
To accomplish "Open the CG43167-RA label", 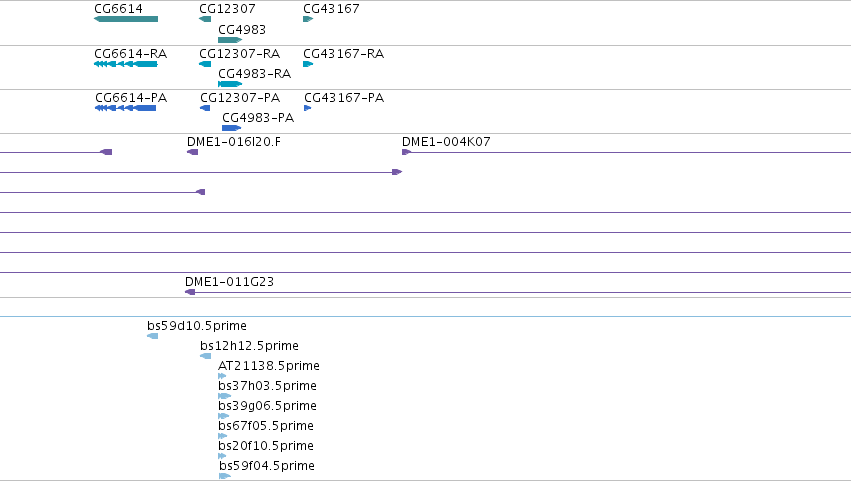I will (x=344, y=54).
